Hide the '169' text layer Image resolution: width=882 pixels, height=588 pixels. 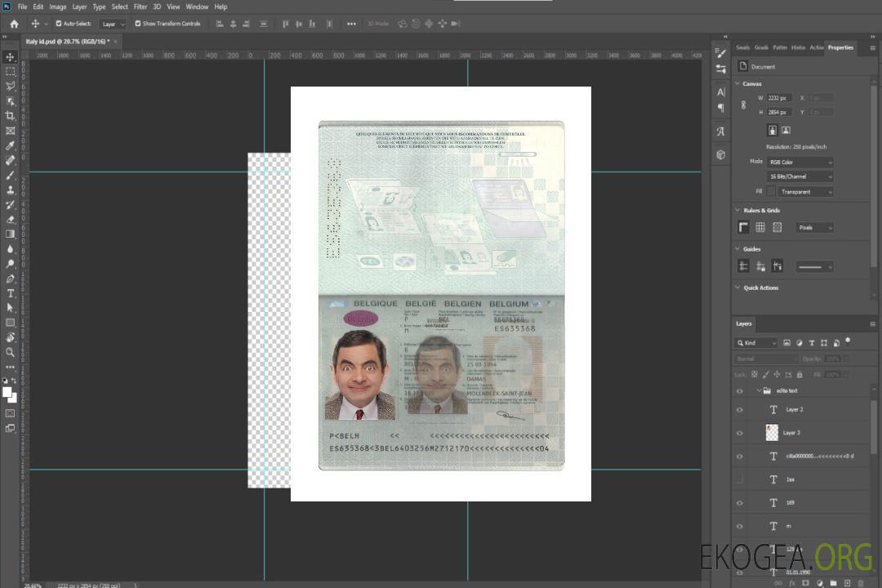[x=740, y=503]
